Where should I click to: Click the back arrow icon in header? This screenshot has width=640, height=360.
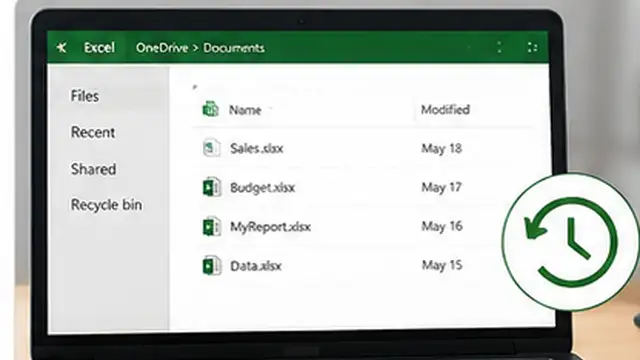point(62,48)
